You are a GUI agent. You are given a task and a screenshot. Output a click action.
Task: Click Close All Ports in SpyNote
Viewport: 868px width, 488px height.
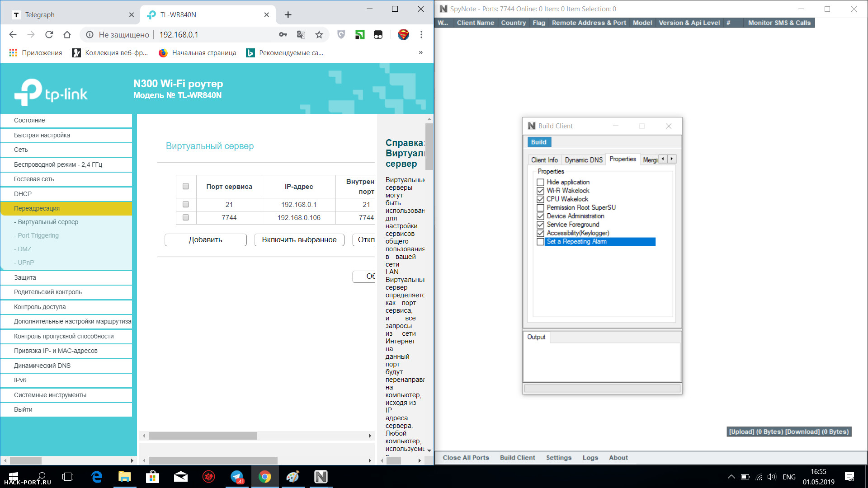pos(466,458)
